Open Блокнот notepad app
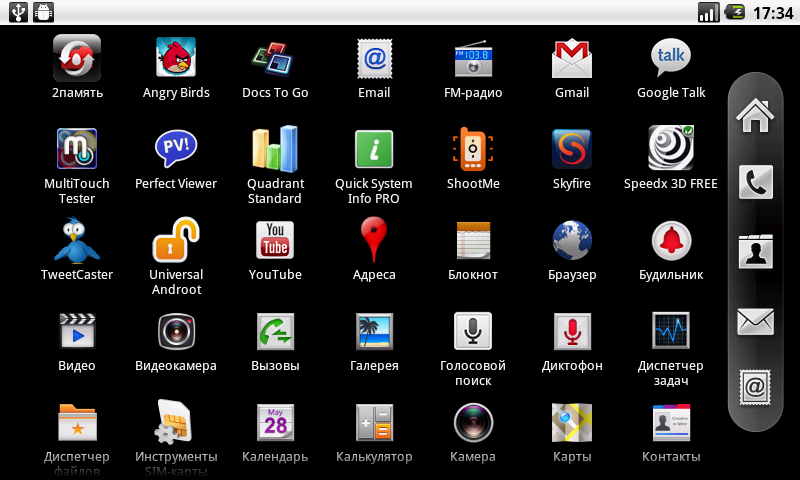This screenshot has height=480, width=800. pyautogui.click(x=473, y=240)
